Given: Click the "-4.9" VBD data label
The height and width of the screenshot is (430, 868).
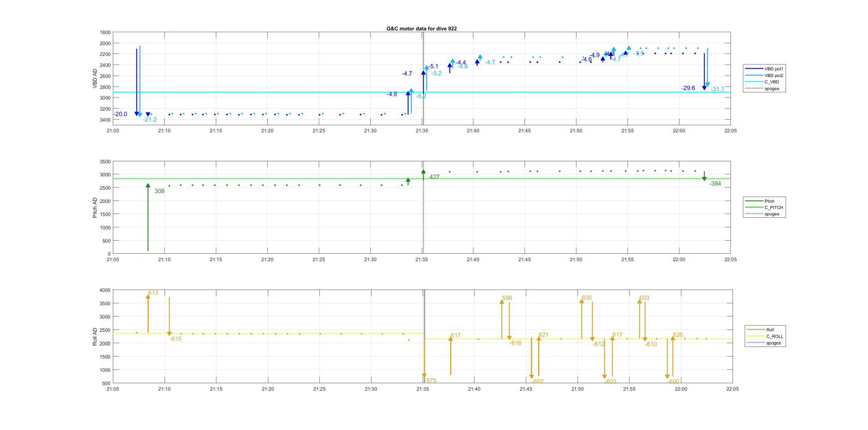Looking at the screenshot, I should (x=595, y=55).
